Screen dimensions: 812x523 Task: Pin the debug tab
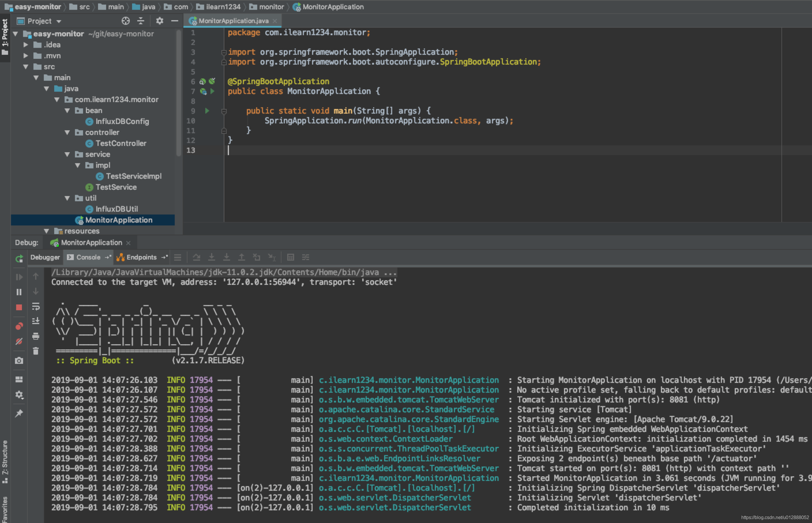click(19, 413)
